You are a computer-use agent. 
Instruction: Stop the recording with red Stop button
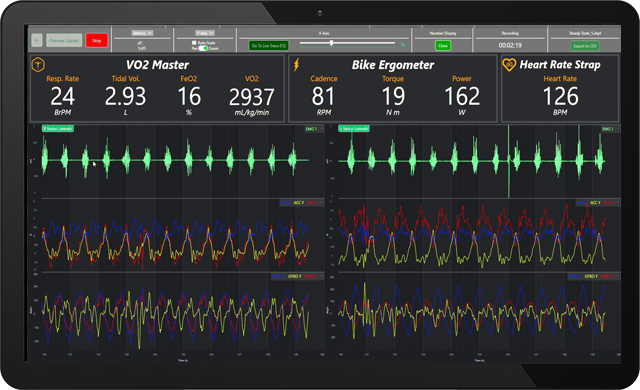pos(97,40)
